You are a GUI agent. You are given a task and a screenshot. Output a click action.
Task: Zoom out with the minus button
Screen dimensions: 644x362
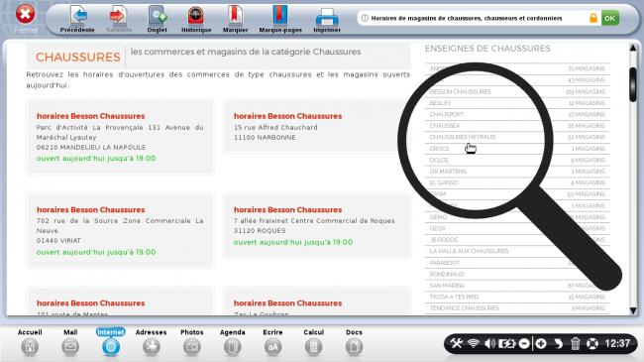click(x=524, y=343)
